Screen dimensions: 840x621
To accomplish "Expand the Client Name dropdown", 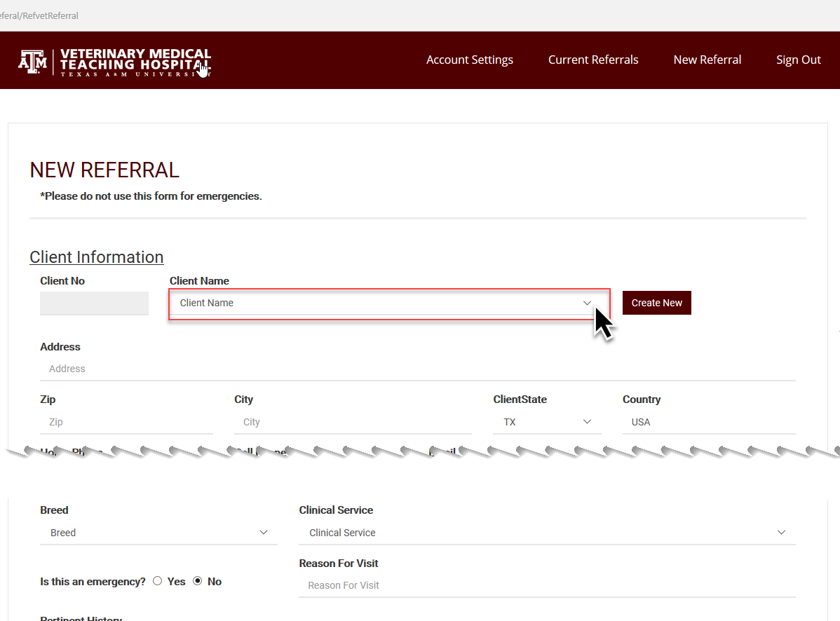I will (389, 303).
